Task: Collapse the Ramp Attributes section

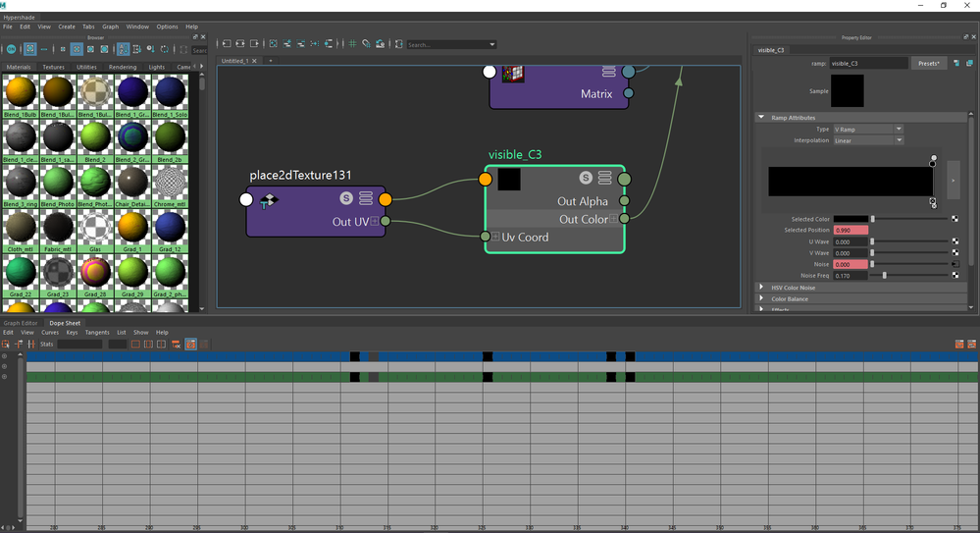Action: [761, 117]
